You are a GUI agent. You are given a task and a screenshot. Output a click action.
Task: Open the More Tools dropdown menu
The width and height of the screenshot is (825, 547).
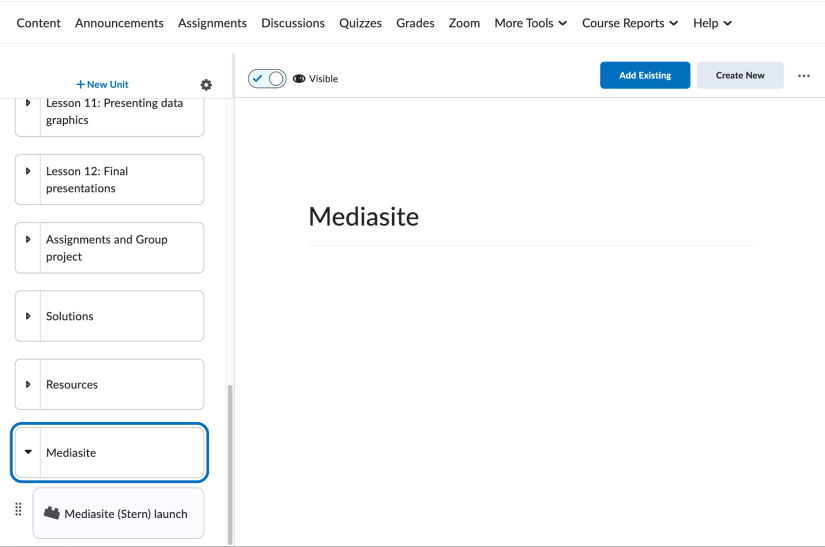pos(530,23)
